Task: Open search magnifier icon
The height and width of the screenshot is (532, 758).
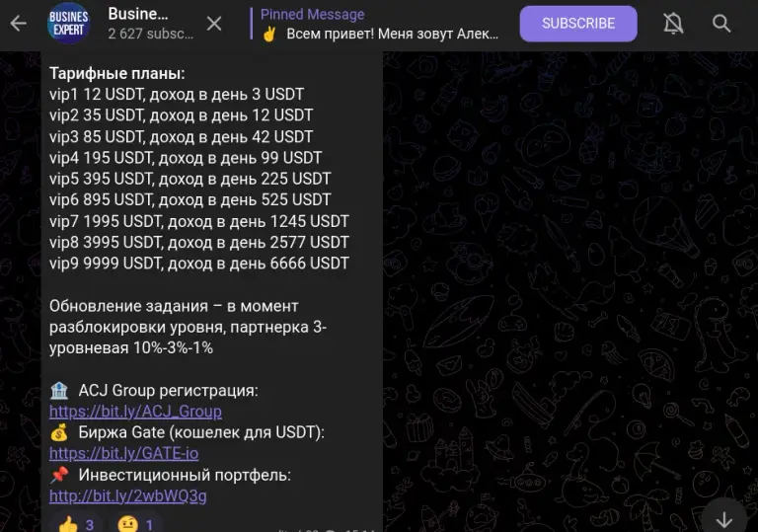Action: [x=721, y=24]
